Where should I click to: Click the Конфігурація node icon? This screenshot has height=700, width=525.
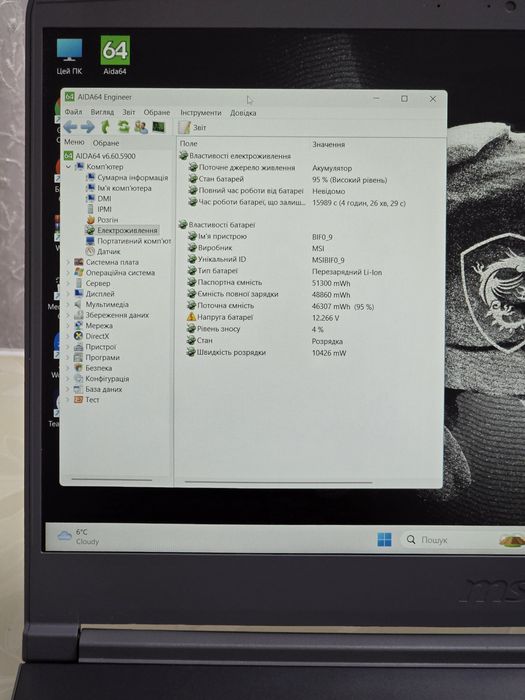tap(79, 379)
